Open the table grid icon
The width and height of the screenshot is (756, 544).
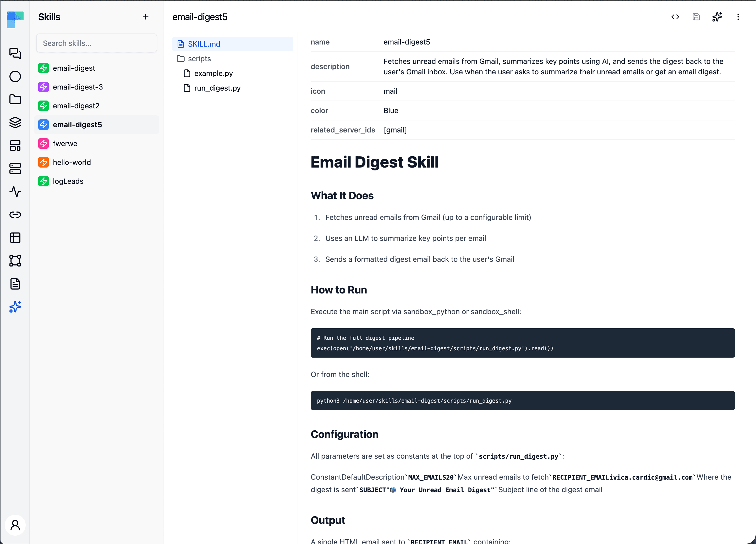(x=15, y=237)
